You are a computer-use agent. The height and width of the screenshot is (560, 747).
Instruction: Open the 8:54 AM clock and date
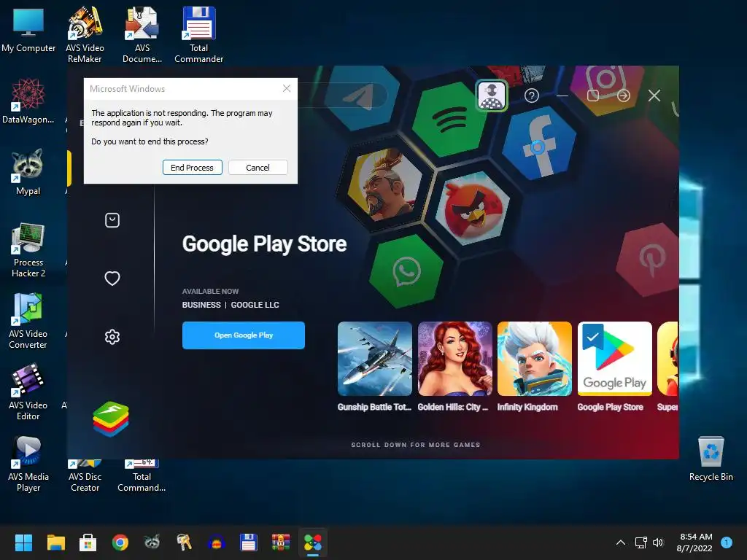pyautogui.click(x=694, y=542)
